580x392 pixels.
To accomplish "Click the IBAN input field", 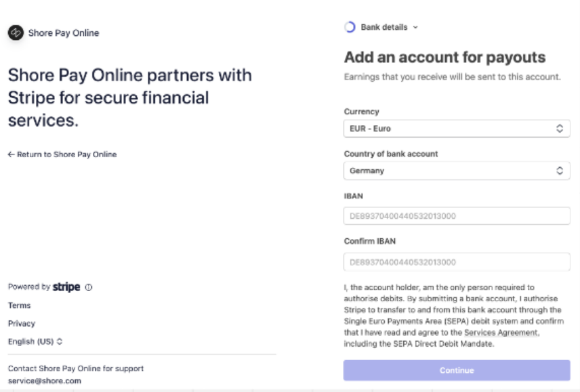I will 457,216.
